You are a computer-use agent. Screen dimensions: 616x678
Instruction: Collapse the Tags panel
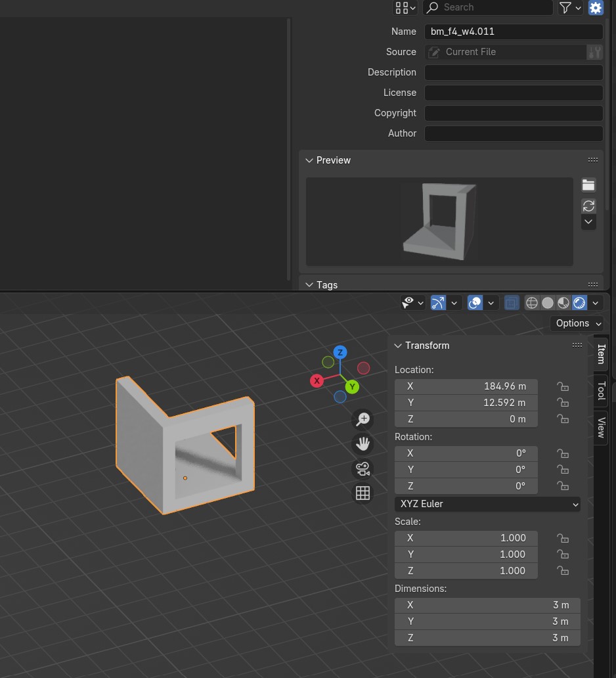click(309, 285)
